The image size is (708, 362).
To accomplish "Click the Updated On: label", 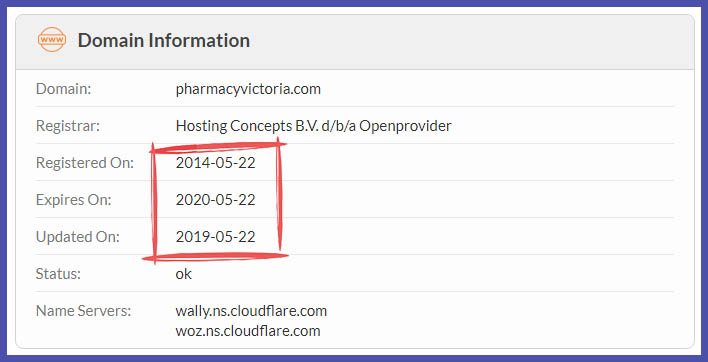I will click(78, 237).
